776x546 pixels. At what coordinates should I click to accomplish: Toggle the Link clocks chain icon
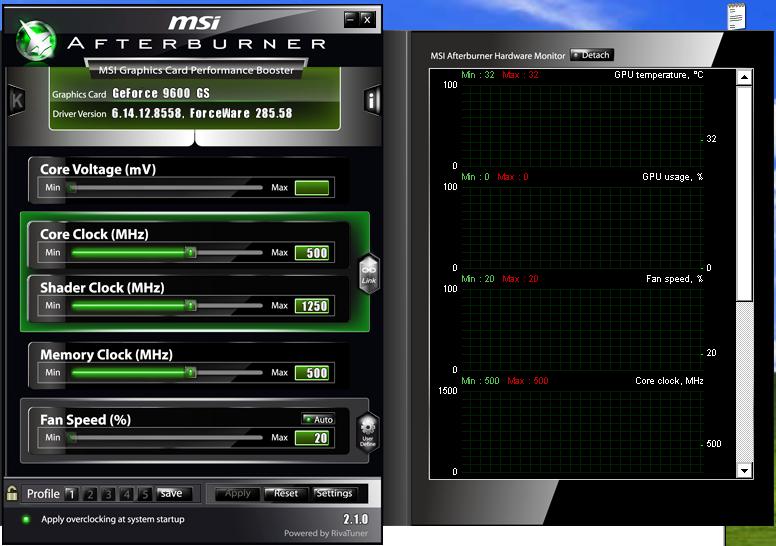click(369, 274)
